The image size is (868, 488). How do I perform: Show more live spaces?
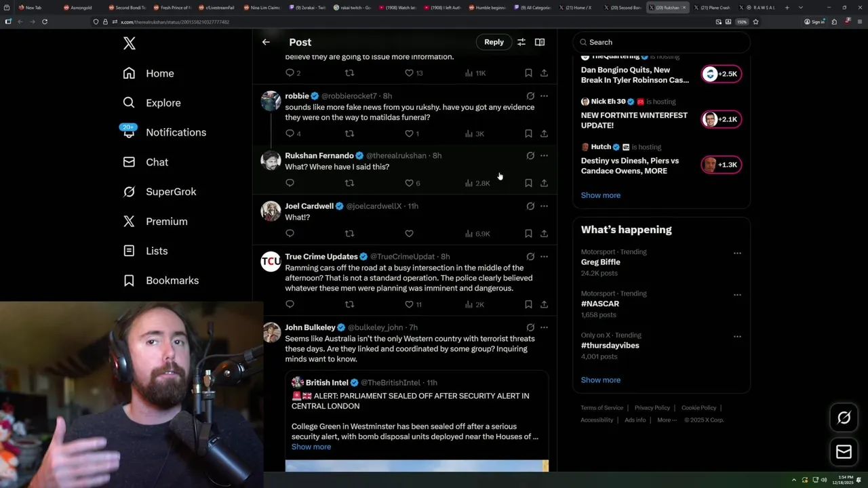point(600,195)
